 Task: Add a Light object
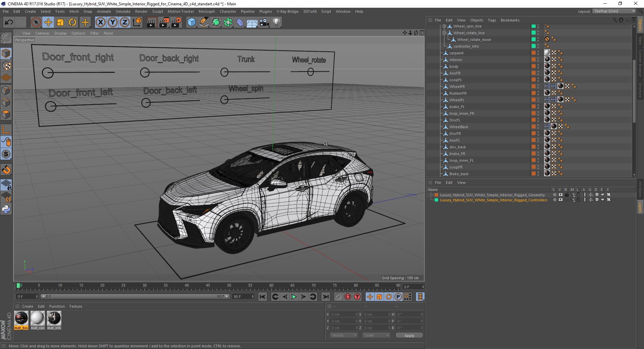[x=276, y=22]
